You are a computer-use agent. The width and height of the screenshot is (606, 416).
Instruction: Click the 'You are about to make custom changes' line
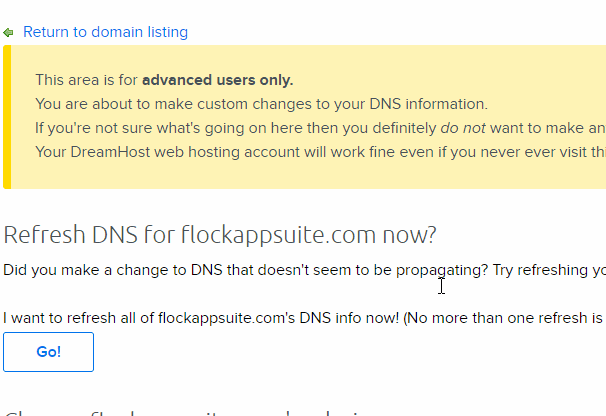[262, 104]
